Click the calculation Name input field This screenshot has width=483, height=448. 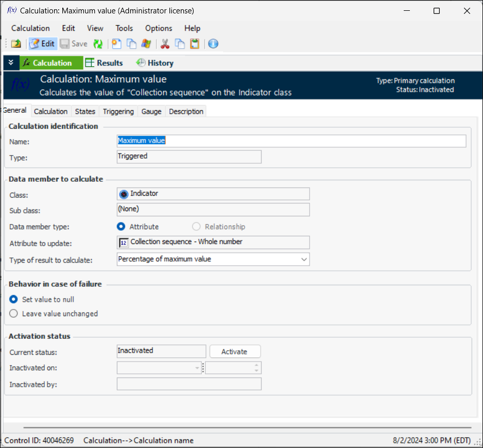(291, 141)
